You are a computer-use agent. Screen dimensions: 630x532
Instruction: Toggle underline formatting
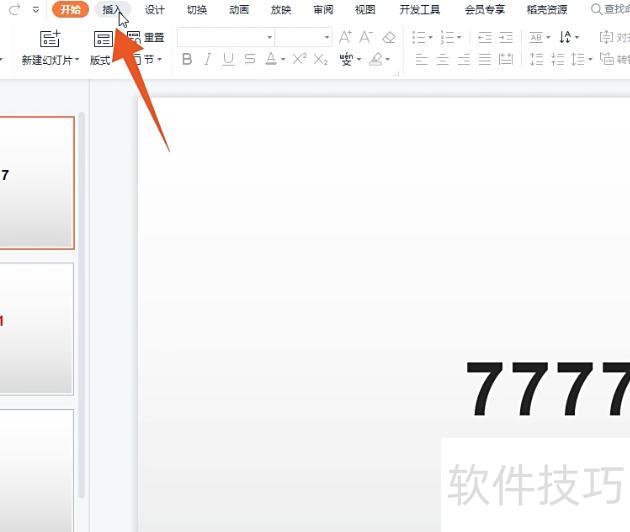pos(229,59)
